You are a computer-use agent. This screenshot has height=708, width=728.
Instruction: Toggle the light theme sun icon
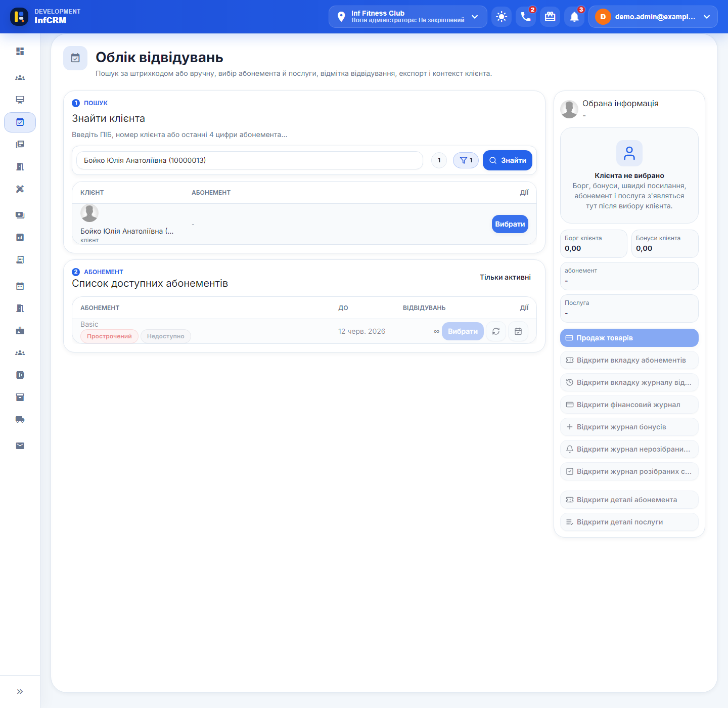pos(502,17)
